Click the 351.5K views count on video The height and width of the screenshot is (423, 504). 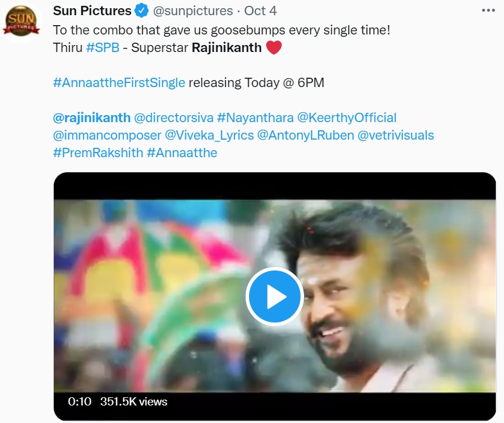[133, 401]
